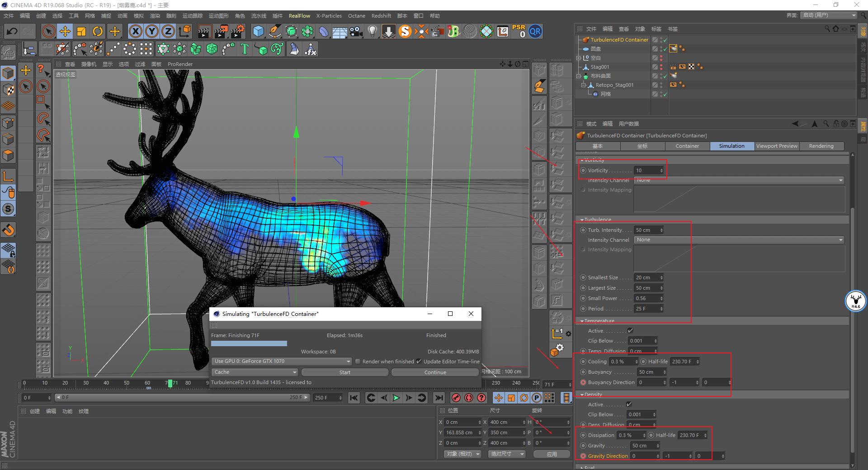Switch to the Rendering tab in attributes

tap(821, 146)
